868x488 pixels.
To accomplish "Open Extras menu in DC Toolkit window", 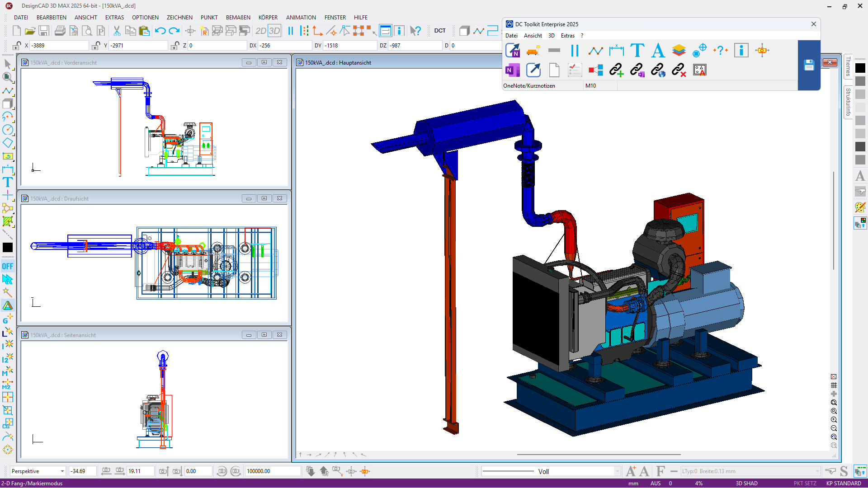I will tap(567, 36).
